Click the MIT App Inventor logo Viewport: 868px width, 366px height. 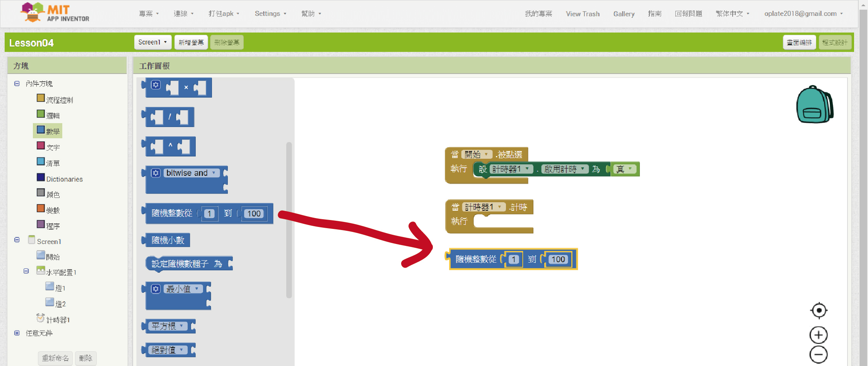pos(55,12)
